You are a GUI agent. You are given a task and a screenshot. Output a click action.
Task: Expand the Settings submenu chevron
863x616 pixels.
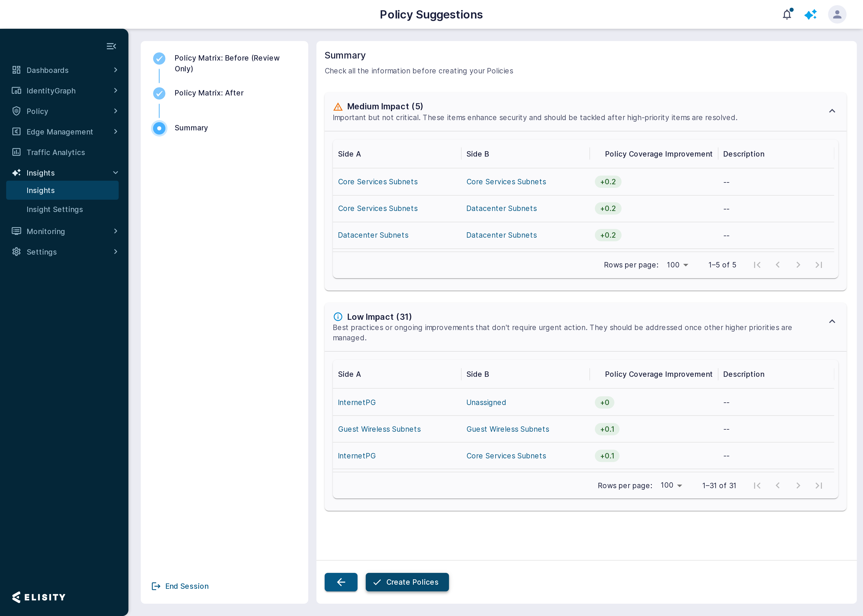pos(115,252)
